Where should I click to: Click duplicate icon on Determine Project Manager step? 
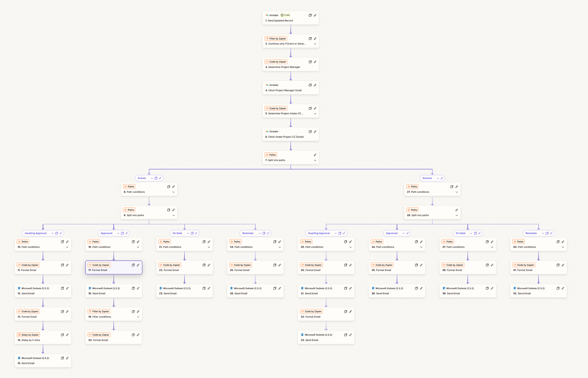[x=310, y=62]
